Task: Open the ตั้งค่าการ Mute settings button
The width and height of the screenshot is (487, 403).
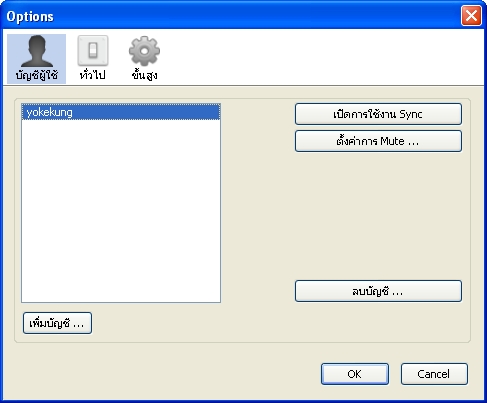Action: coord(378,141)
